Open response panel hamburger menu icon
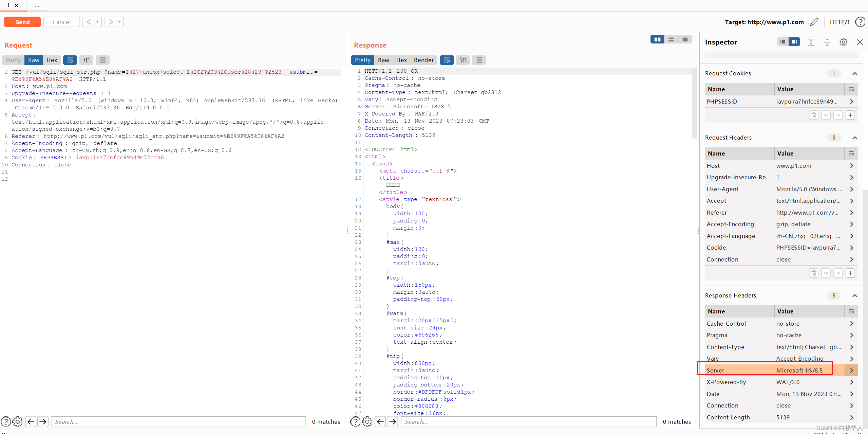The image size is (868, 434). pos(479,60)
